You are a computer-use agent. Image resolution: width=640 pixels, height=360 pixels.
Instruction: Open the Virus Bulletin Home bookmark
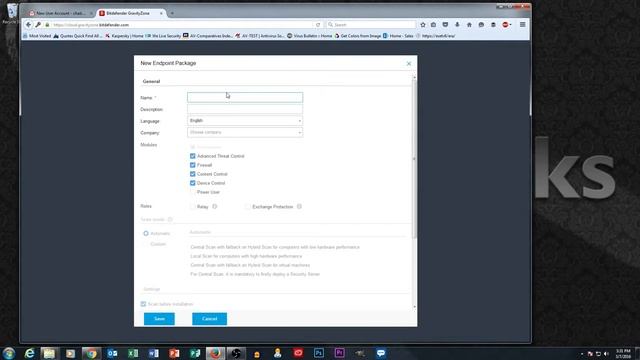[309, 36]
